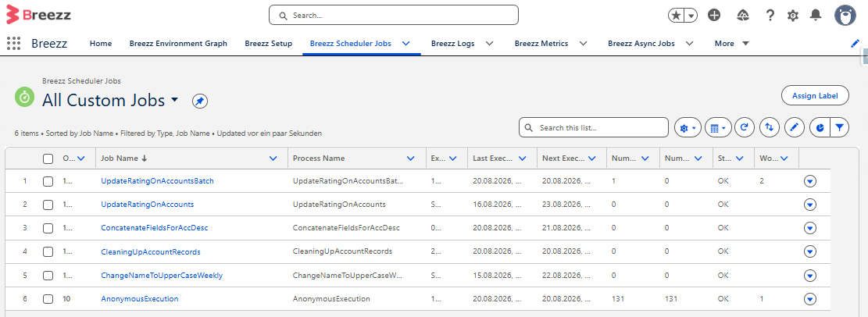This screenshot has width=868, height=317.
Task: Click the Assign Label button
Action: (815, 96)
